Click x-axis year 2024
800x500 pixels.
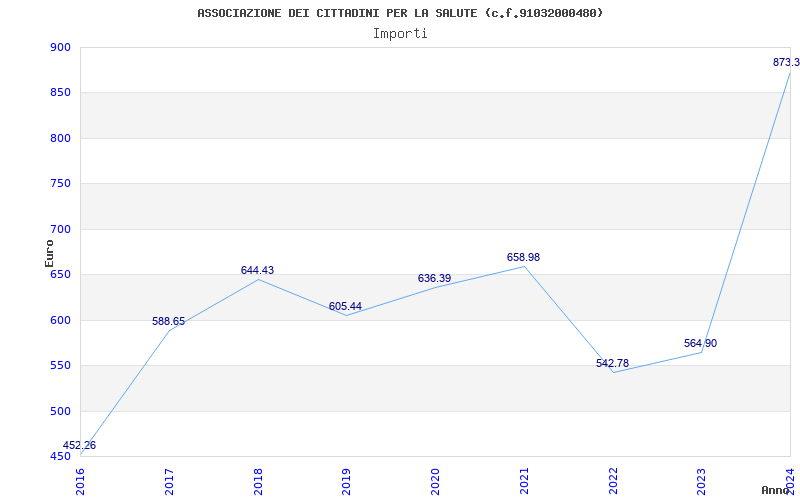click(x=790, y=481)
